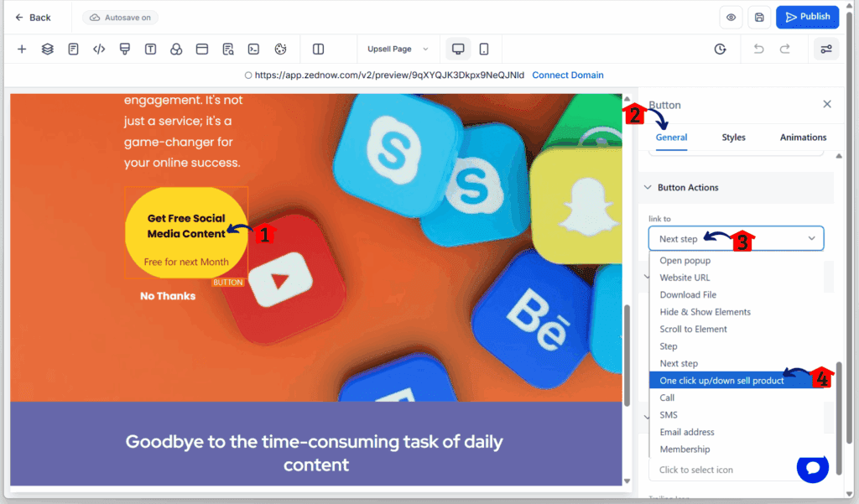Preview page with eye icon

(x=731, y=18)
